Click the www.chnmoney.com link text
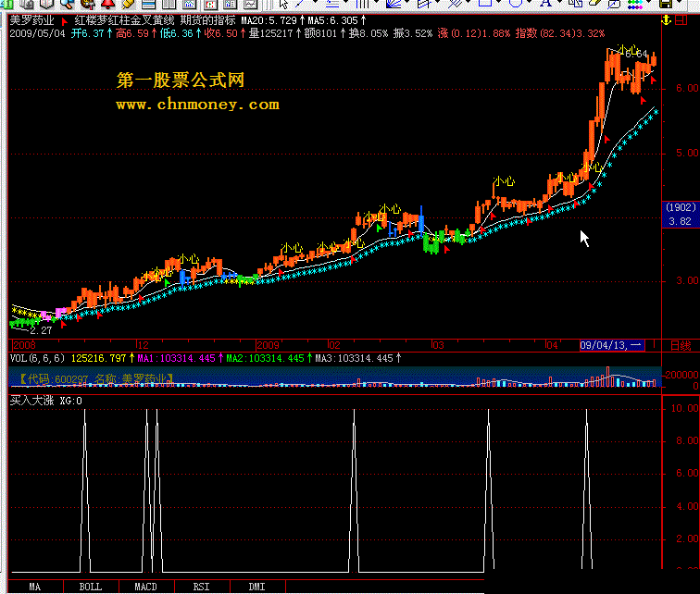Screen dimensions: 700x594 click(198, 105)
